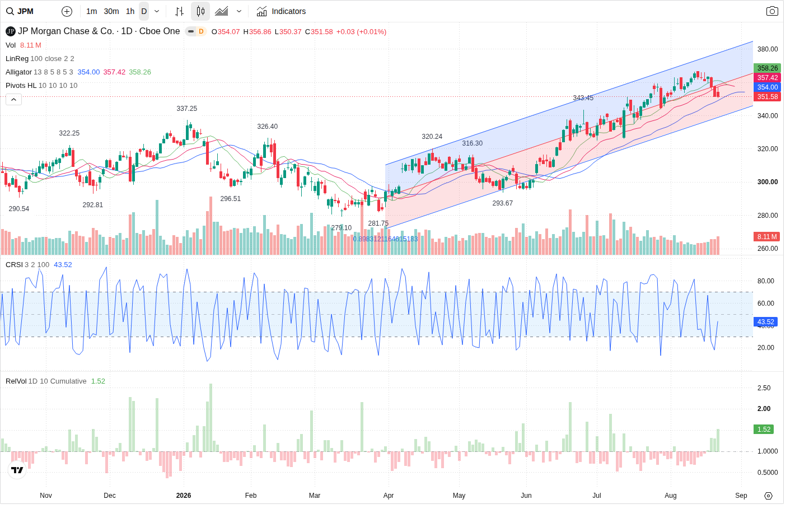This screenshot has width=795, height=532.
Task: Switch to the 1m interval
Action: point(92,11)
